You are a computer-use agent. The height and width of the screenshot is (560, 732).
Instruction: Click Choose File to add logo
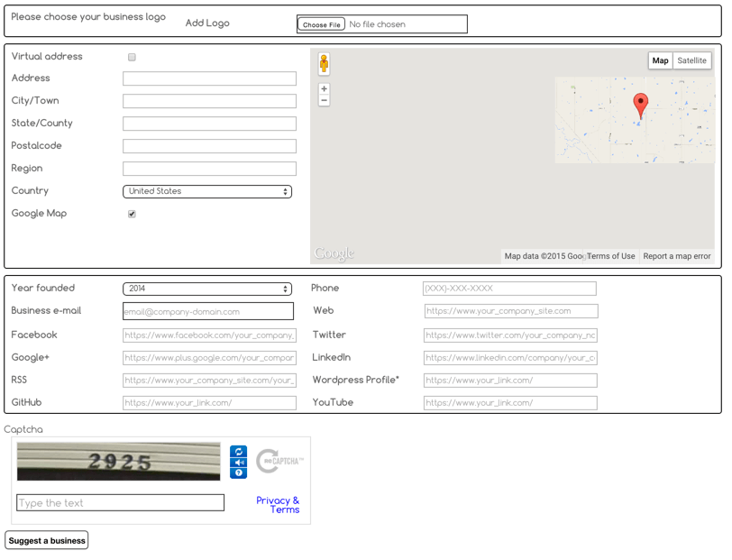click(322, 24)
